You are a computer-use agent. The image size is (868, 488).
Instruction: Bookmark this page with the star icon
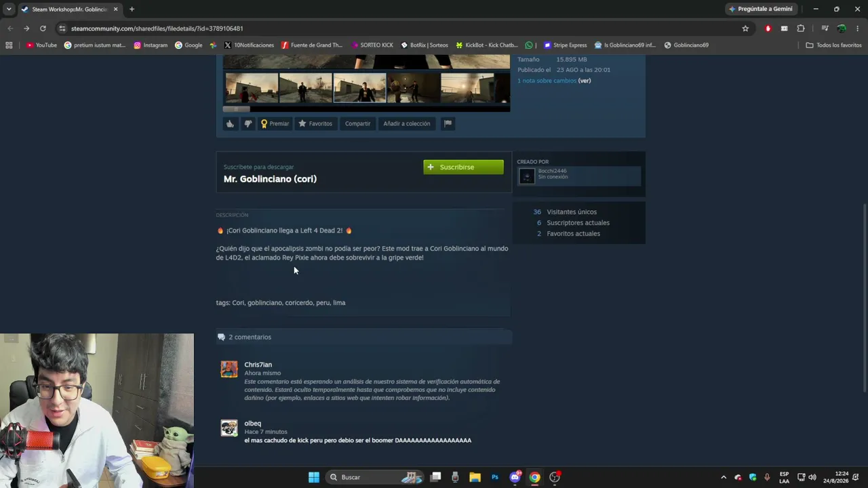point(745,28)
